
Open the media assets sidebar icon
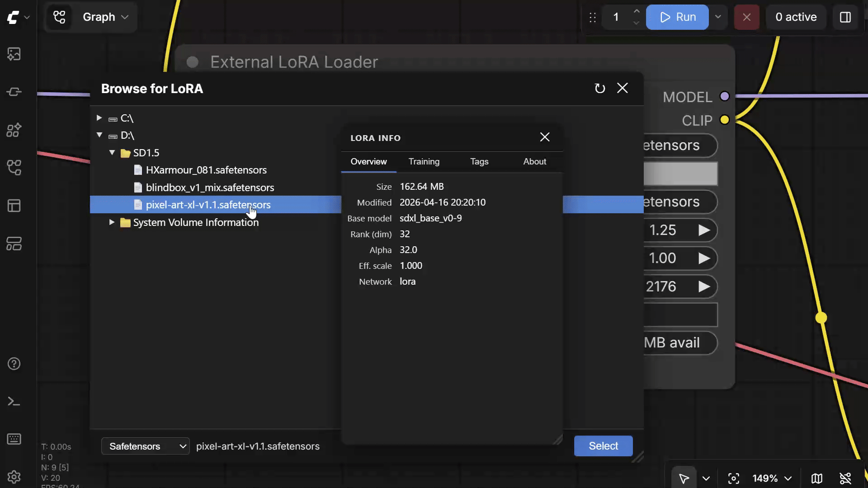click(14, 54)
